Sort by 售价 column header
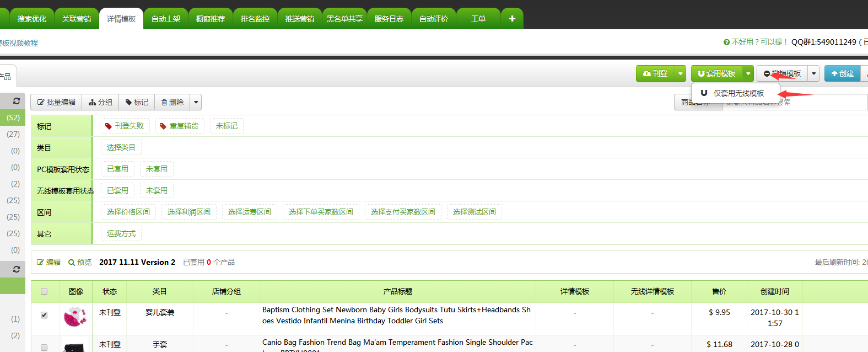The width and height of the screenshot is (868, 352). coord(719,291)
